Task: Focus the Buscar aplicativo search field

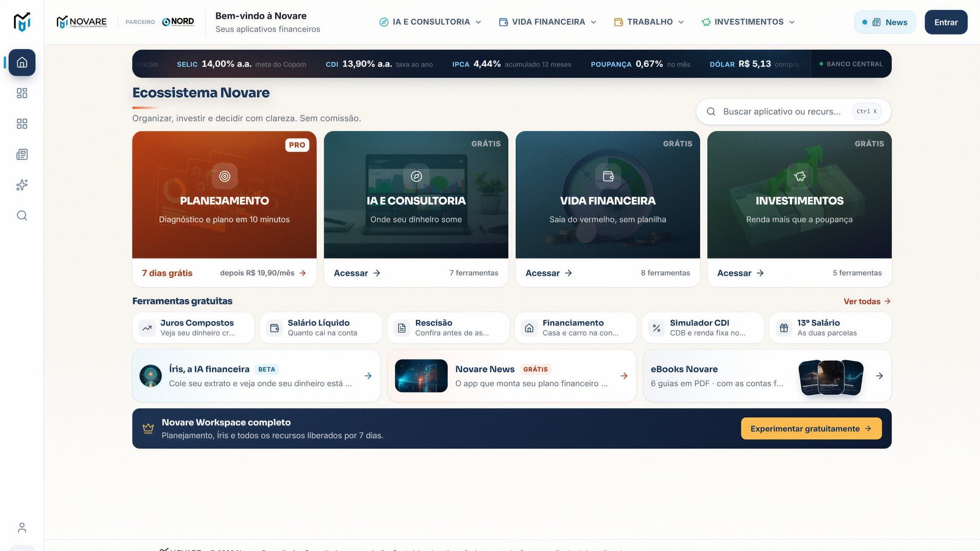Action: [x=793, y=112]
